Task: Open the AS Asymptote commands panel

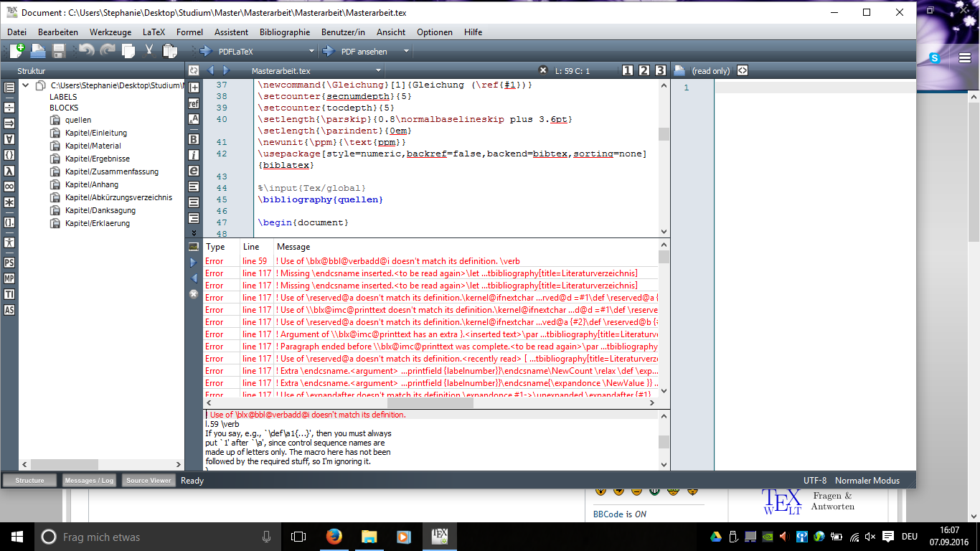Action: pos(9,310)
